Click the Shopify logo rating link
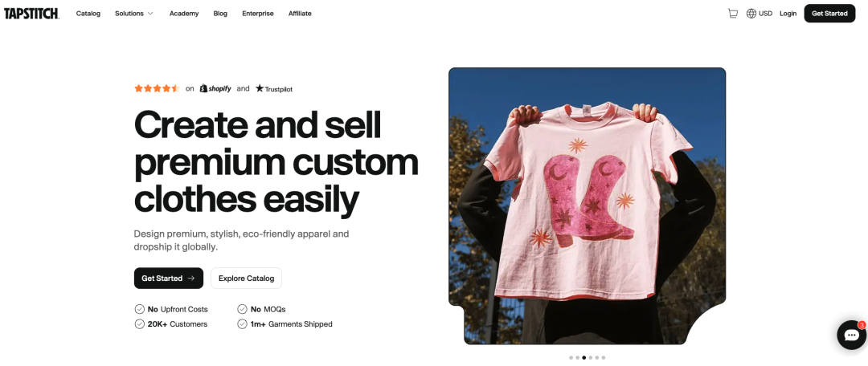The height and width of the screenshot is (366, 868). [x=215, y=88]
